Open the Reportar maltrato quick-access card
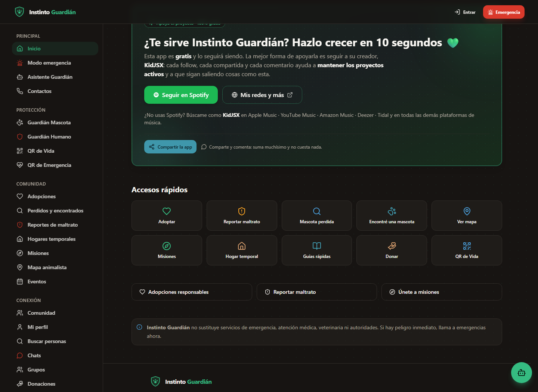The height and width of the screenshot is (392, 538). coord(242,216)
